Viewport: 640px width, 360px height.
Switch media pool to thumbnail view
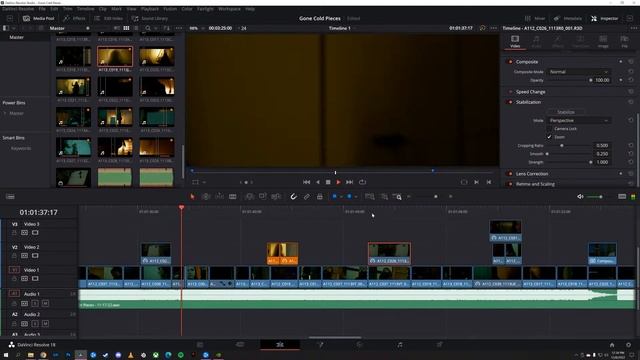tap(126, 28)
